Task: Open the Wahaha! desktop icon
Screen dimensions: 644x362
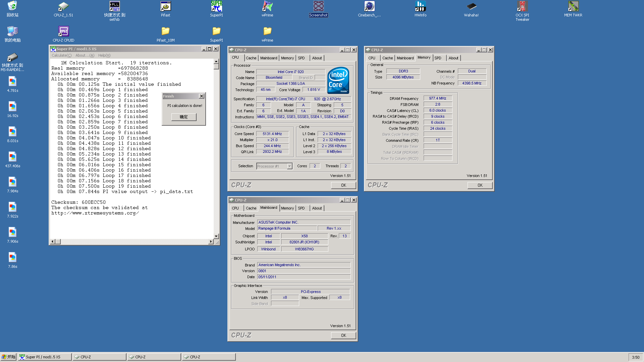Action: (471, 9)
